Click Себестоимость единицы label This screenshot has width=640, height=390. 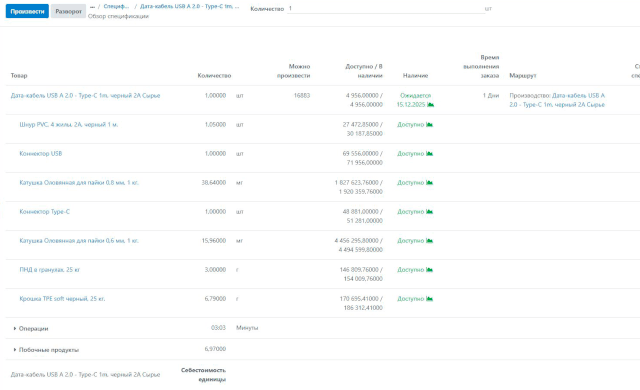[203, 374]
